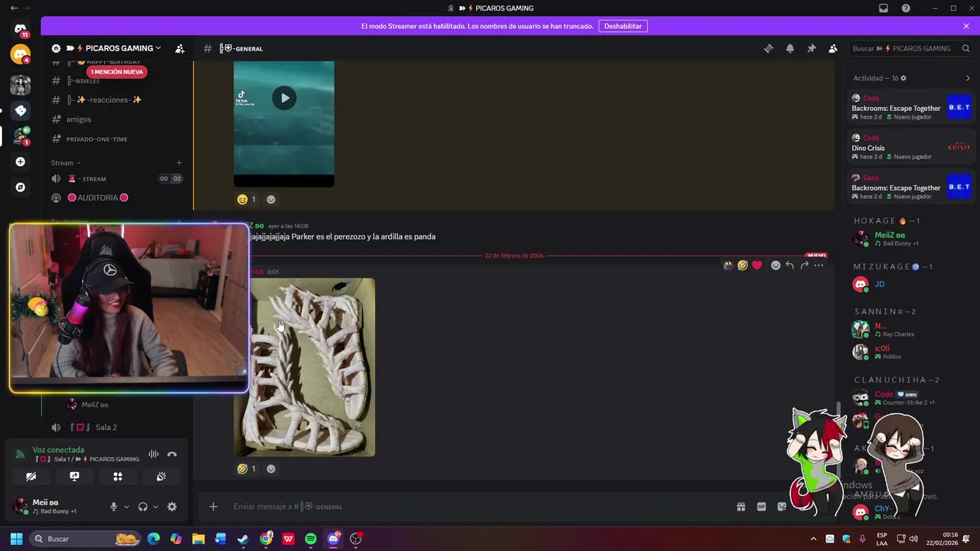Open Discord help question mark icon

coord(906,8)
